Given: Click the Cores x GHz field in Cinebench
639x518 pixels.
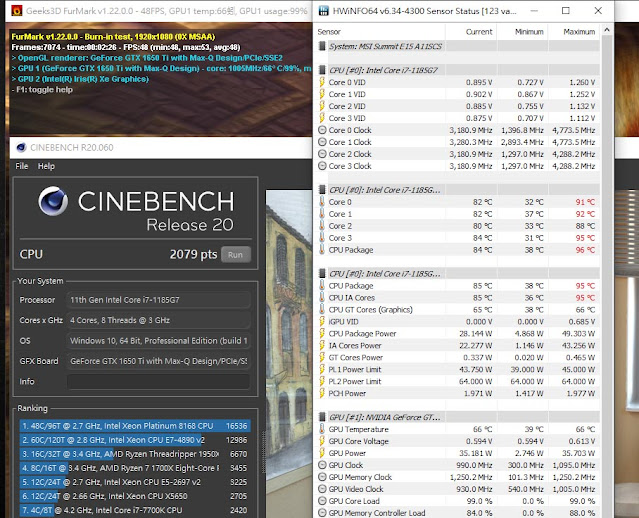Looking at the screenshot, I should (x=158, y=320).
